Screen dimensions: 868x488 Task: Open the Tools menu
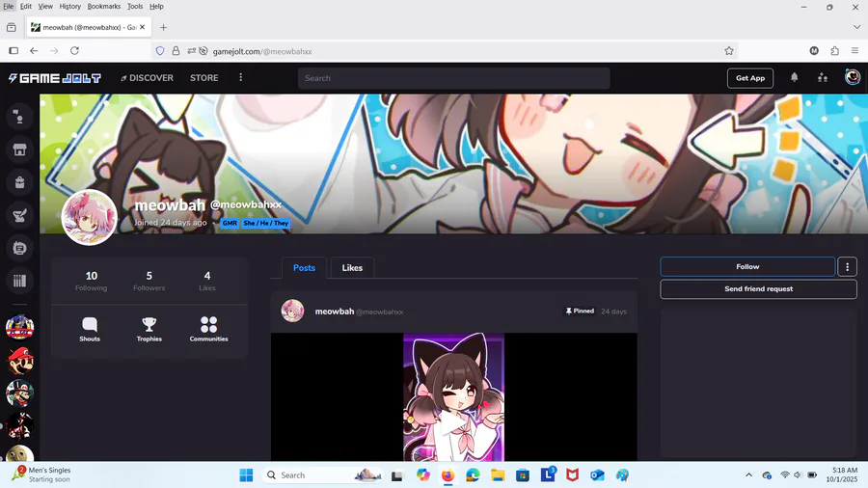coord(134,6)
